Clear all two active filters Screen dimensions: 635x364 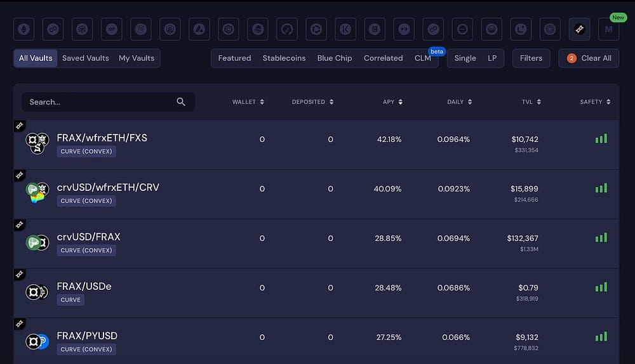pyautogui.click(x=589, y=58)
